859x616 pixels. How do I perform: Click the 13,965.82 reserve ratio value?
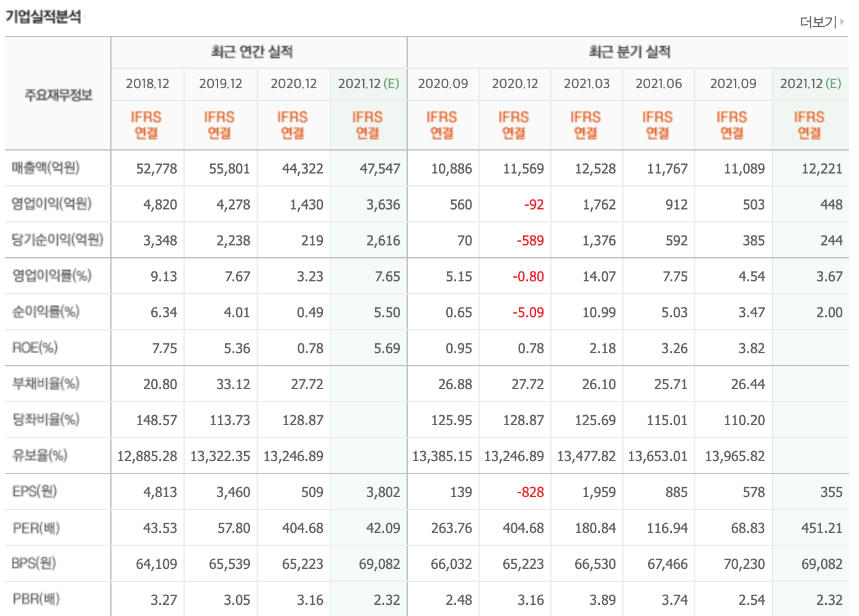click(x=735, y=456)
